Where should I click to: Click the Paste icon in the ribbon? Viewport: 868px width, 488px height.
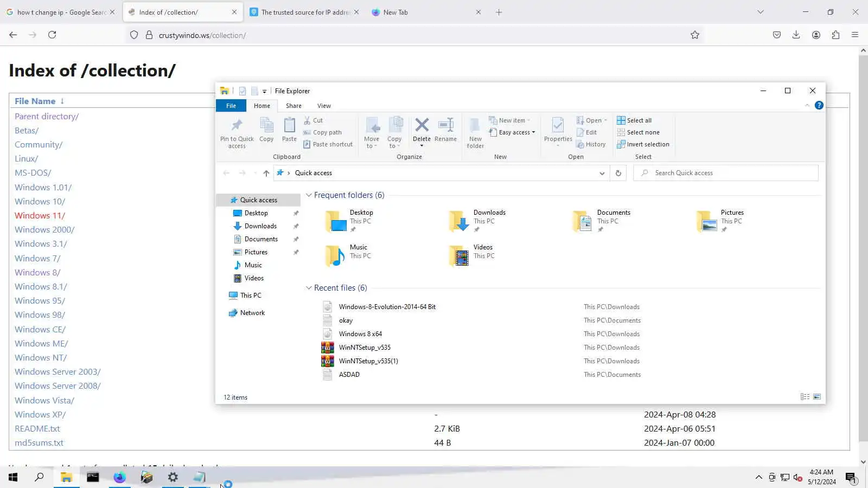[x=289, y=130]
